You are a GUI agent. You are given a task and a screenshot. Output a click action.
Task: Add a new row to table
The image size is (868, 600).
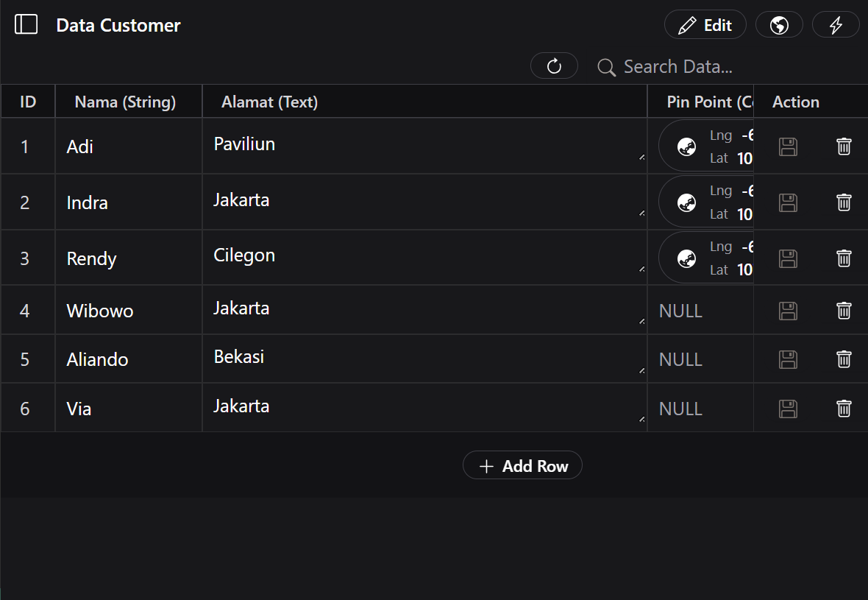click(x=522, y=465)
